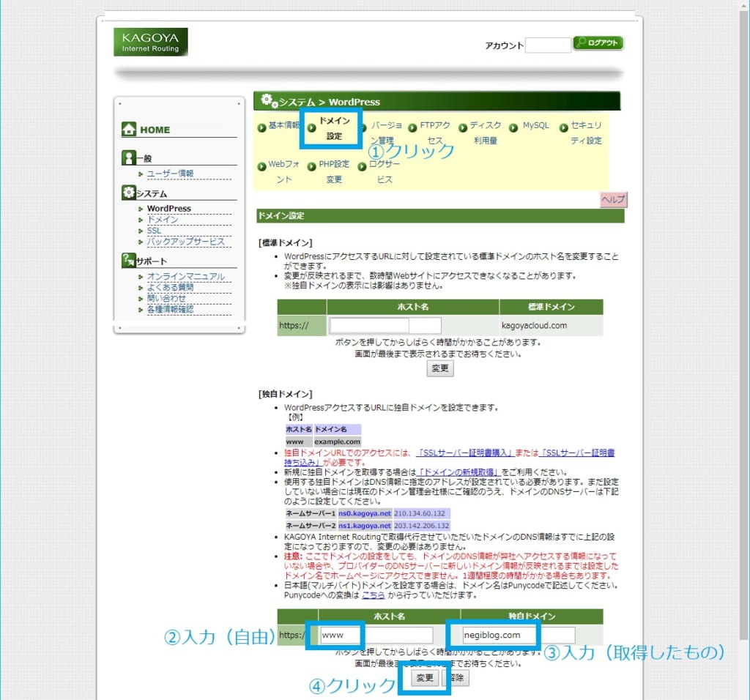Click the KAGOYA Internet Routing logo
This screenshot has width=750, height=700.
(x=151, y=42)
